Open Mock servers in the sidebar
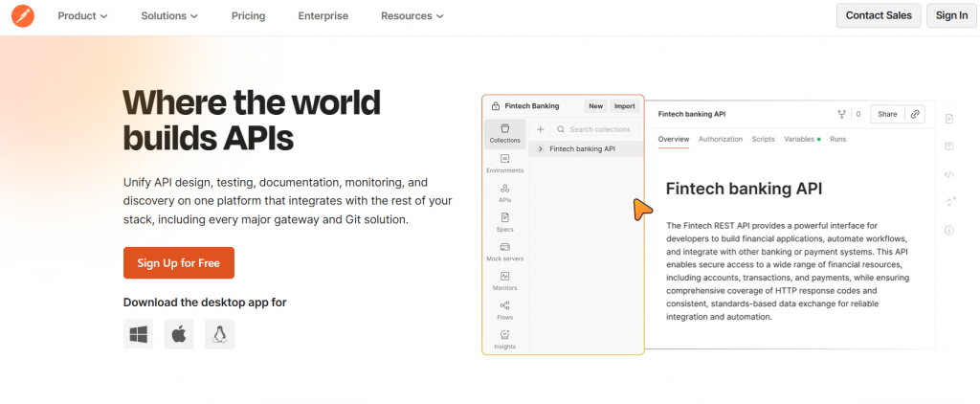The height and width of the screenshot is (404, 980). coord(505,252)
